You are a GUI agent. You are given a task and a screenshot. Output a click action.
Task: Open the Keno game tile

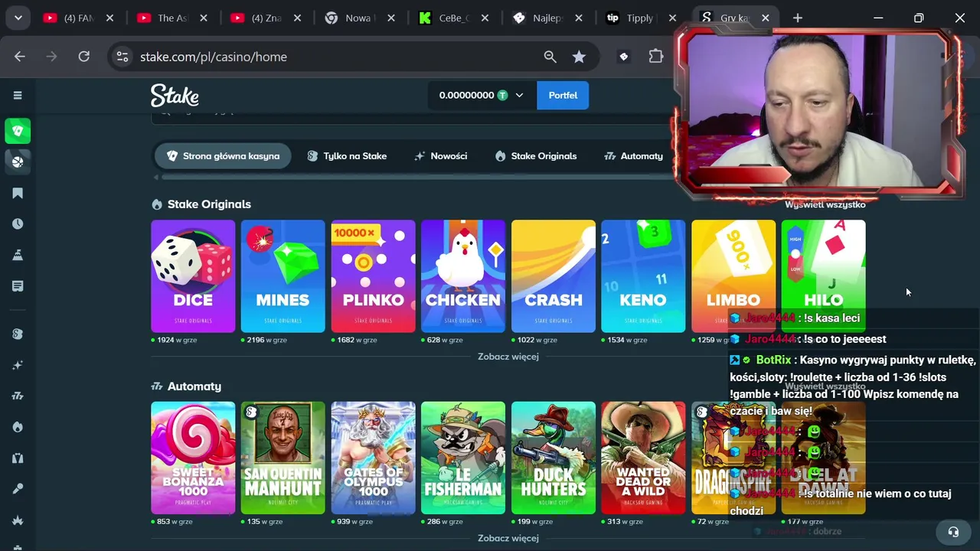(x=643, y=276)
